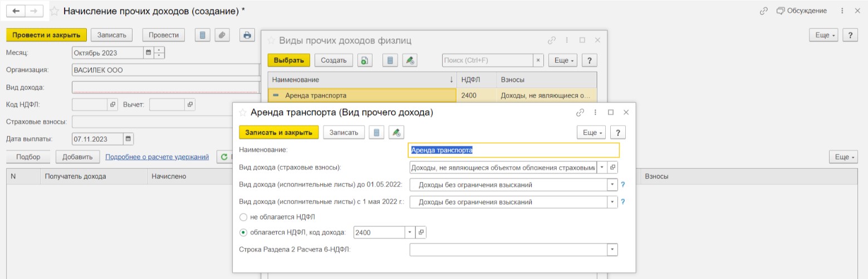This screenshot has width=868, height=279.
Task: Open the Еще menu above the table
Action: [x=844, y=157]
